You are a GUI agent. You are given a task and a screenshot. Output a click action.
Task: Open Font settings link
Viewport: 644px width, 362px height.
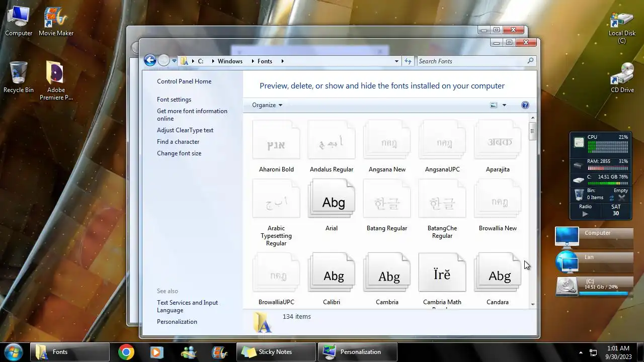(174, 100)
